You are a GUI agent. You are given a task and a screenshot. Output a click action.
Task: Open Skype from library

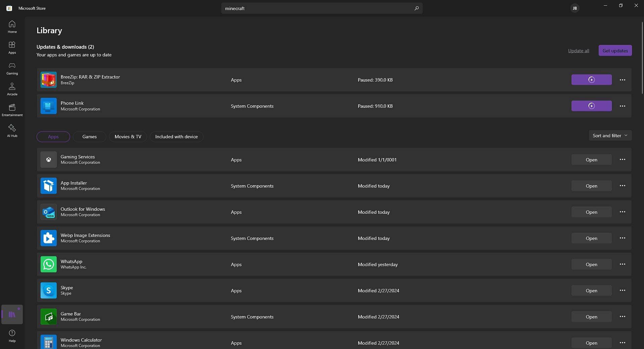[x=591, y=291]
